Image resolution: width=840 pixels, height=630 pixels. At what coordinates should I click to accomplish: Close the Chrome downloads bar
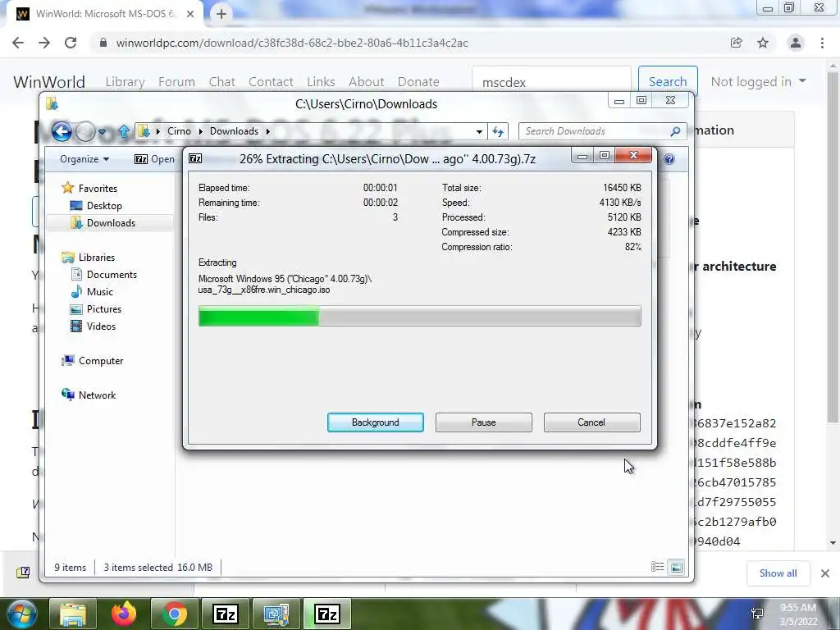(825, 573)
